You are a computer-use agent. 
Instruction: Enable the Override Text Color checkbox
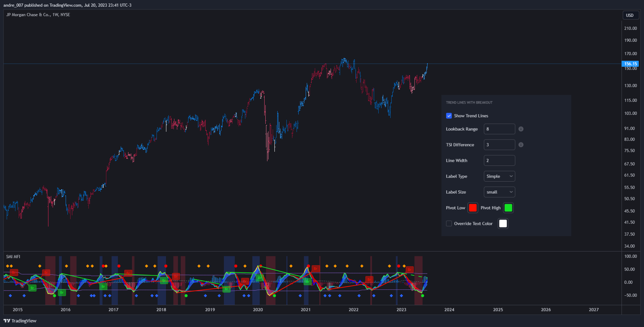[449, 223]
